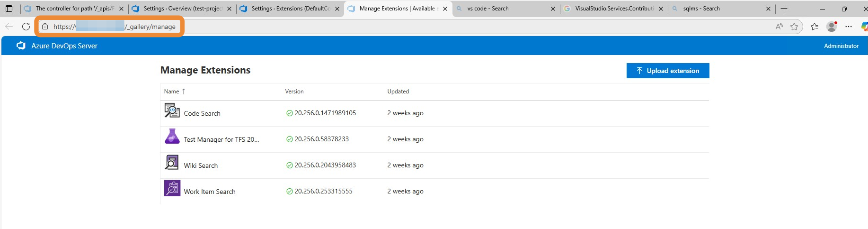Screen dimensions: 868x229
Task: Open the Administrator user menu
Action: pos(841,46)
